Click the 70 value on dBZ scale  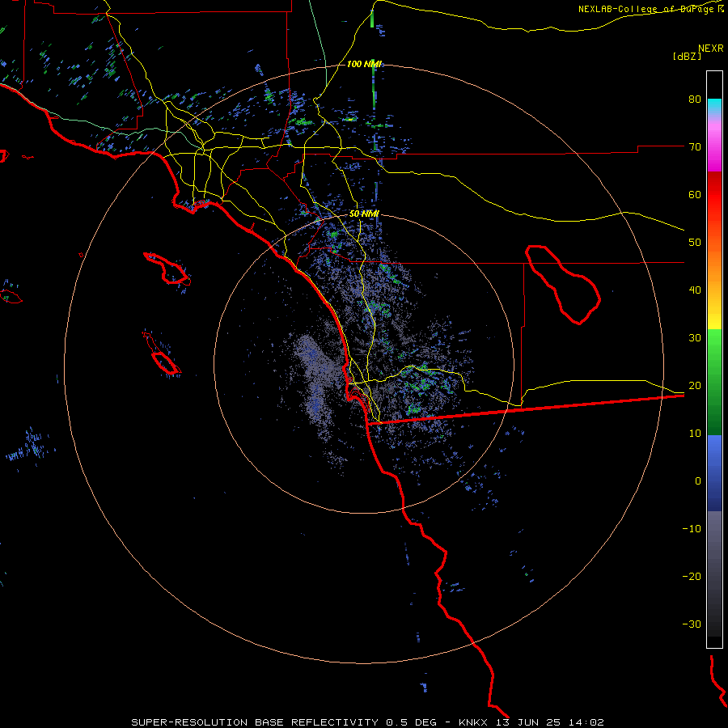pos(695,146)
